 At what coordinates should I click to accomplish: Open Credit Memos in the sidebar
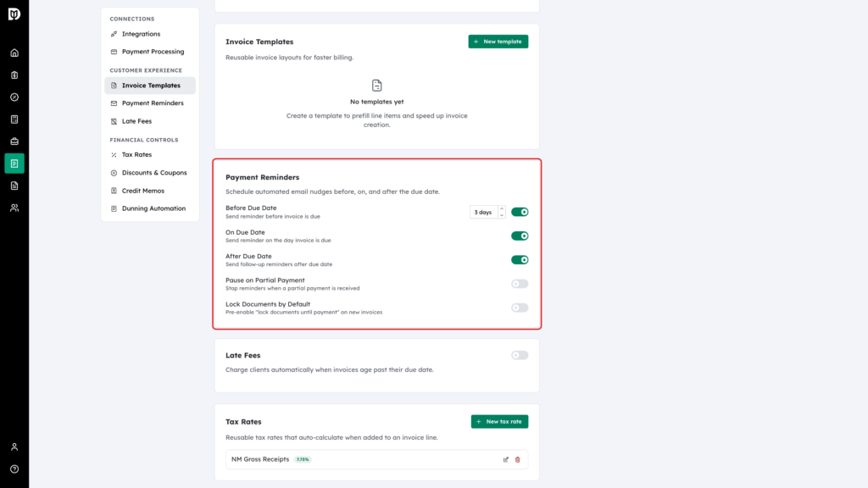tap(150, 191)
